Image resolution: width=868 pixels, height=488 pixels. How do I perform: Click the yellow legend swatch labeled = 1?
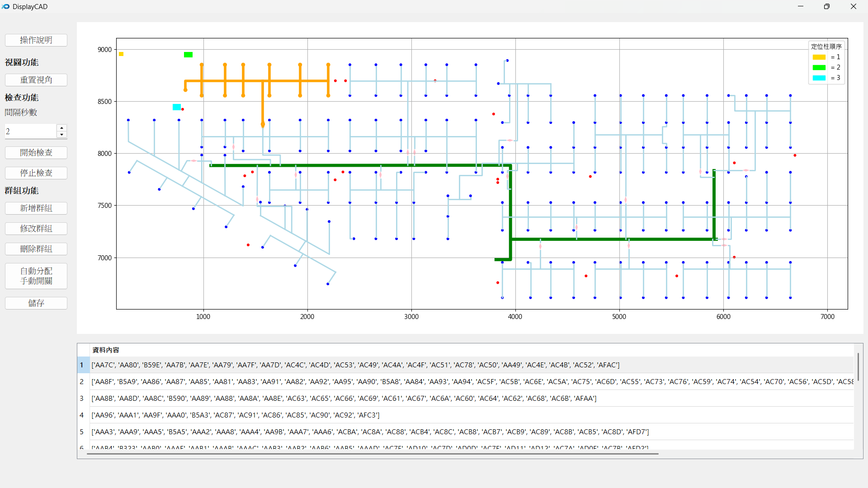pyautogui.click(x=819, y=57)
